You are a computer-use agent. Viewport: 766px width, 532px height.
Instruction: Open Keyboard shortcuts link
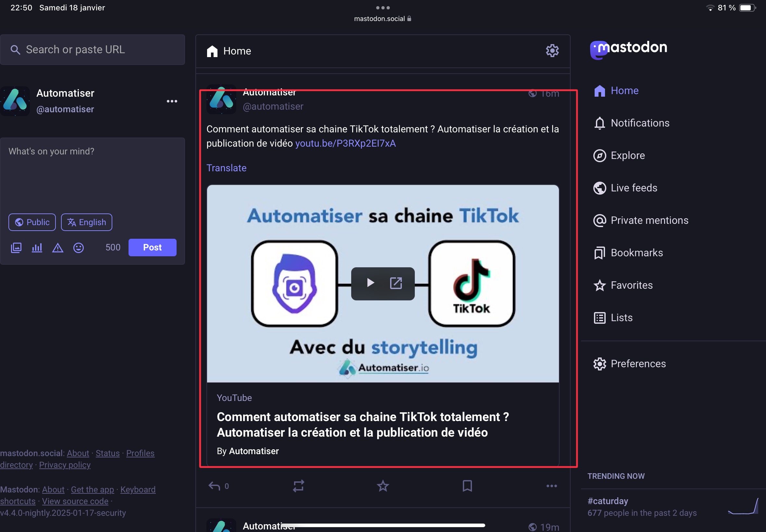tap(138, 490)
